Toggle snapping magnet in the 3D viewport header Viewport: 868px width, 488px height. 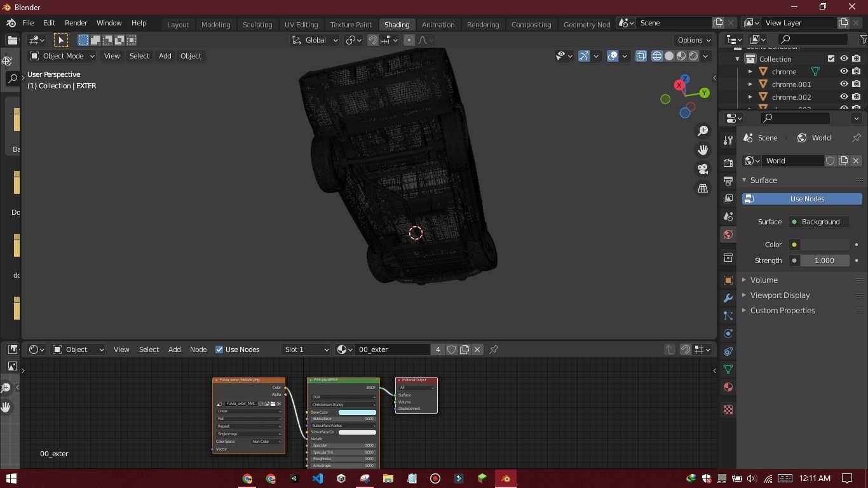(374, 40)
